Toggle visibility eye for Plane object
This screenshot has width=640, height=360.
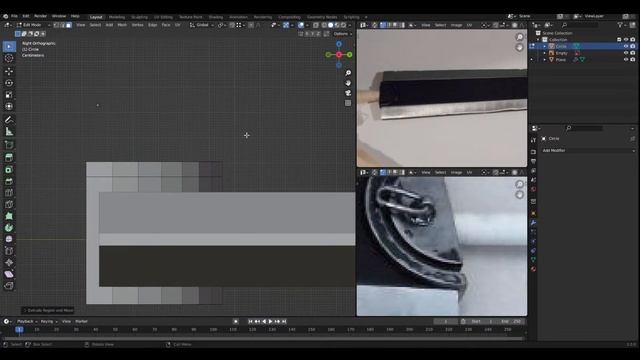coord(626,60)
